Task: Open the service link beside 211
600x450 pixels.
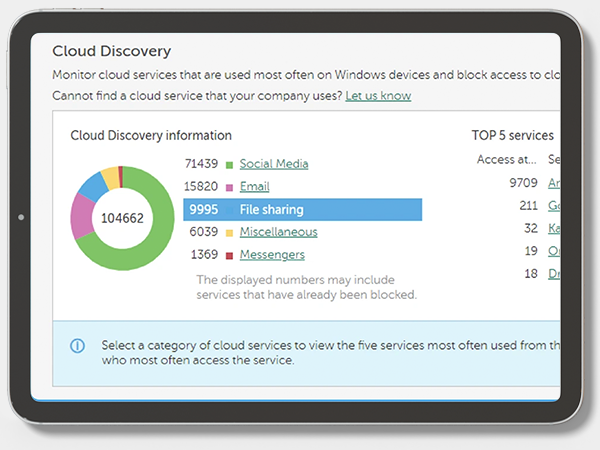Action: click(554, 205)
